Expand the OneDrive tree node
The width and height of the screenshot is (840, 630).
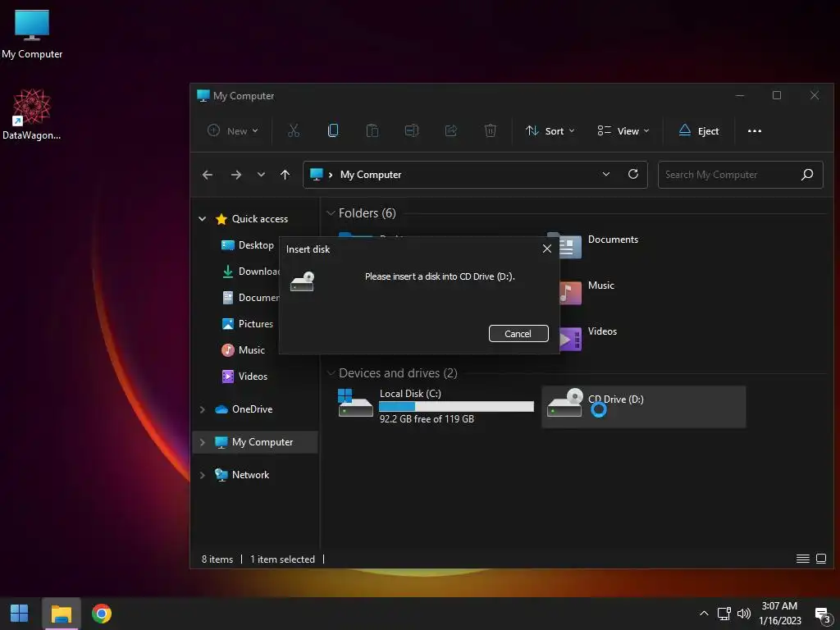click(x=203, y=409)
